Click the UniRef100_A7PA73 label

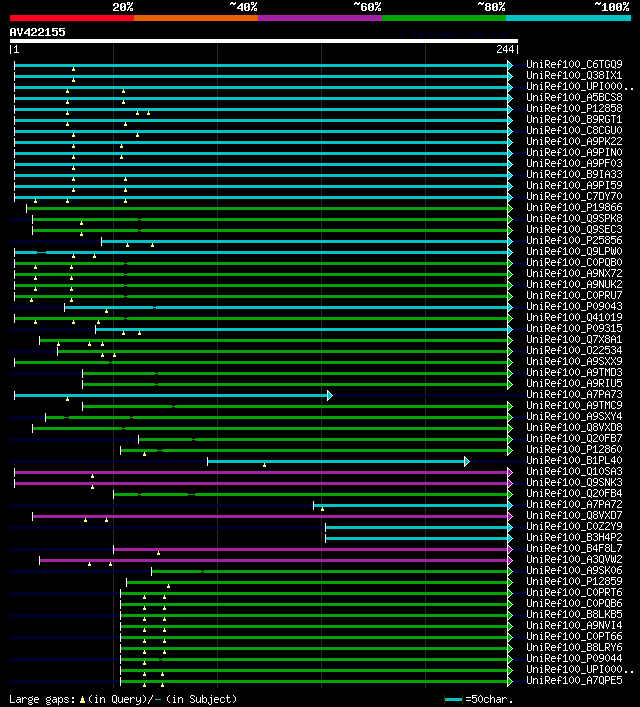coord(574,395)
